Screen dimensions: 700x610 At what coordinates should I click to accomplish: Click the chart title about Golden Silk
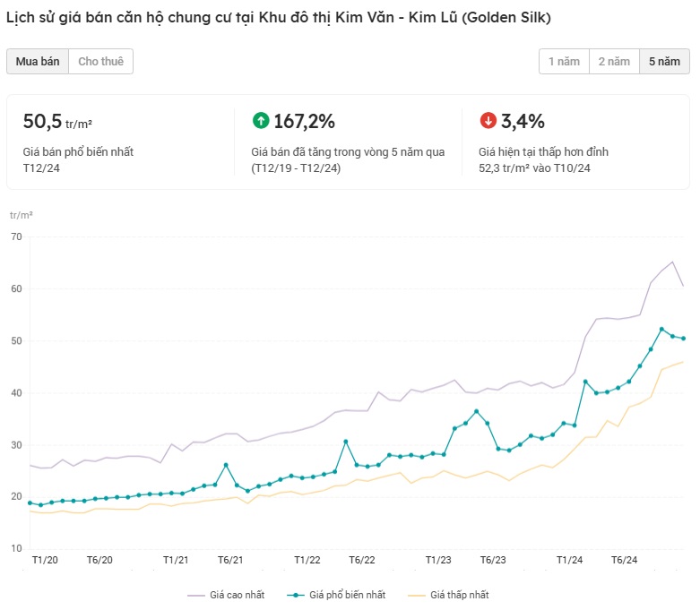[x=278, y=18]
